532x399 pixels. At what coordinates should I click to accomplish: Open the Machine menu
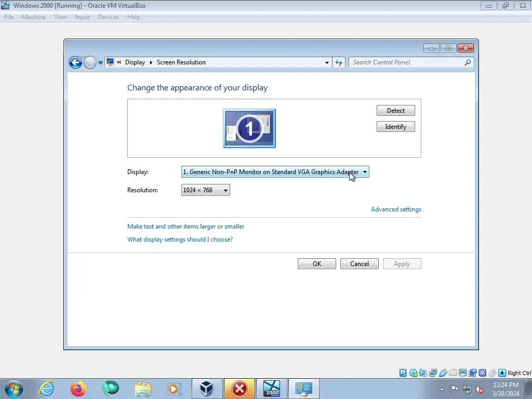coord(34,17)
